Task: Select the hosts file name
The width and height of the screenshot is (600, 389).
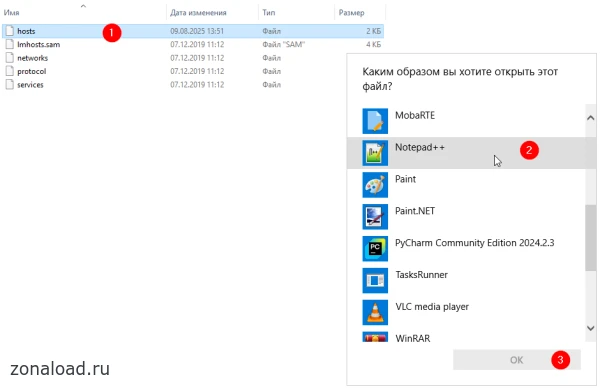Action: [x=26, y=31]
